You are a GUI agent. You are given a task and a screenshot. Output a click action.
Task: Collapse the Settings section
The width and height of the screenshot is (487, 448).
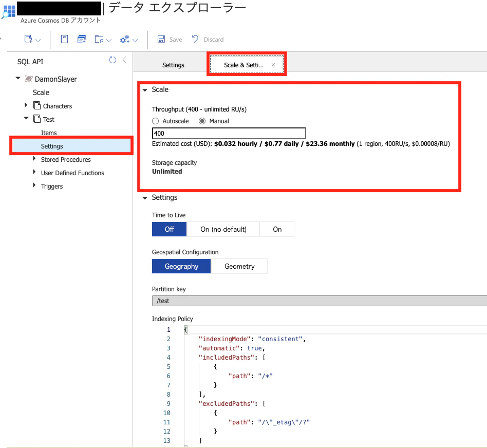(145, 198)
